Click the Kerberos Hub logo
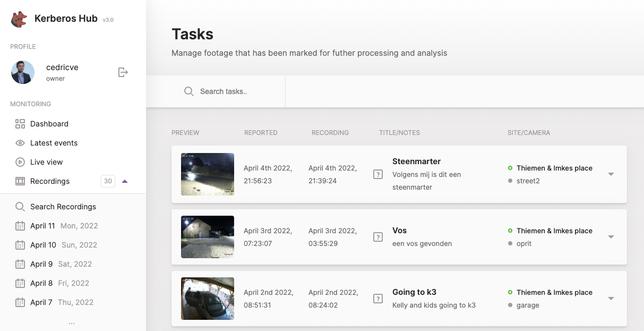The height and width of the screenshot is (331, 644). click(19, 19)
